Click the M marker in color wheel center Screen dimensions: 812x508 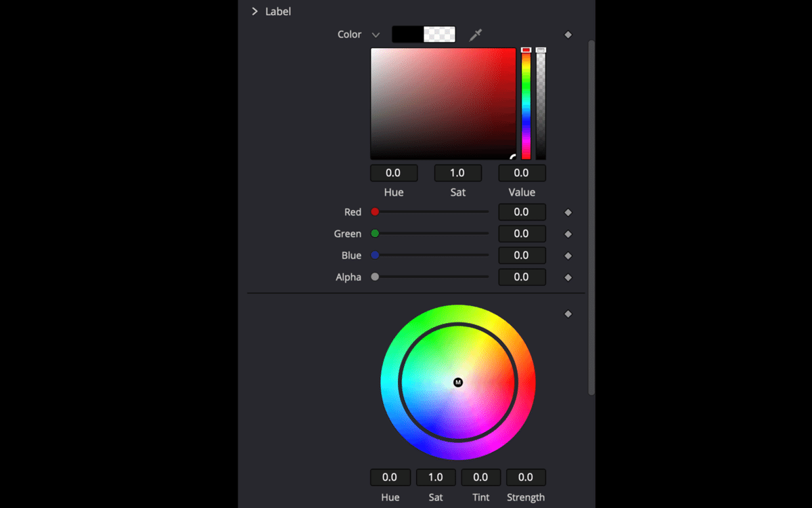[458, 383]
